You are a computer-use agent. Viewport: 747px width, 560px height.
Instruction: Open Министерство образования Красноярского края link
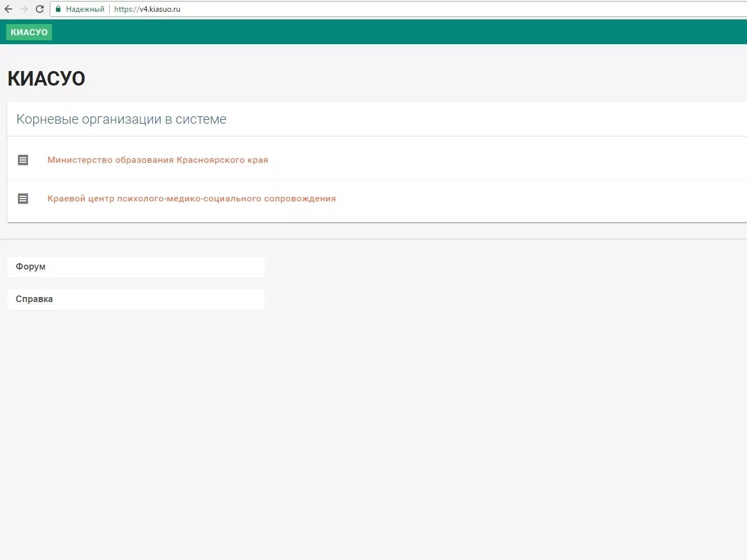click(x=158, y=160)
